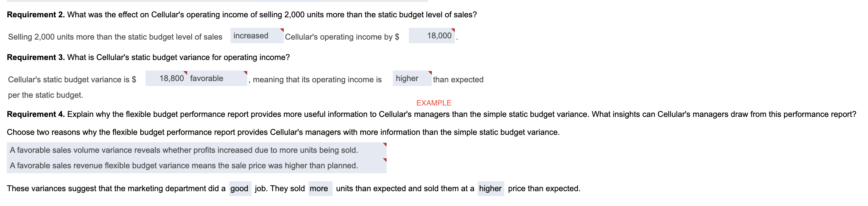Click the red marker on the sales volume variance answer

(385, 144)
